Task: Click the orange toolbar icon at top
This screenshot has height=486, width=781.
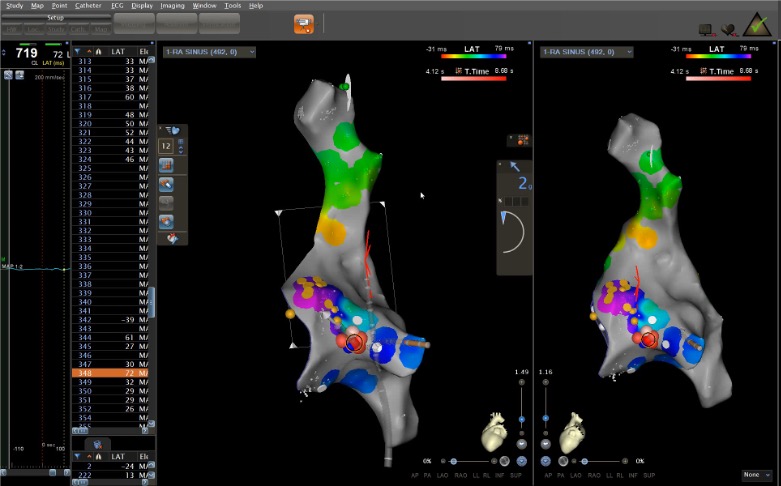Action: (x=304, y=23)
